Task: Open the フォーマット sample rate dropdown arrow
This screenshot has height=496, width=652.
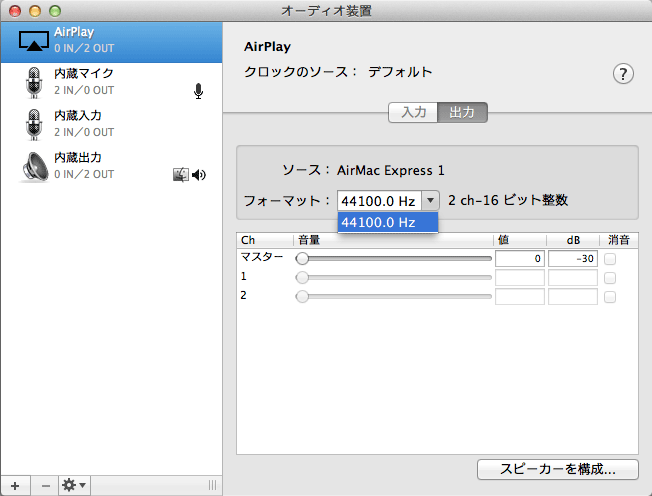Action: pyautogui.click(x=430, y=201)
